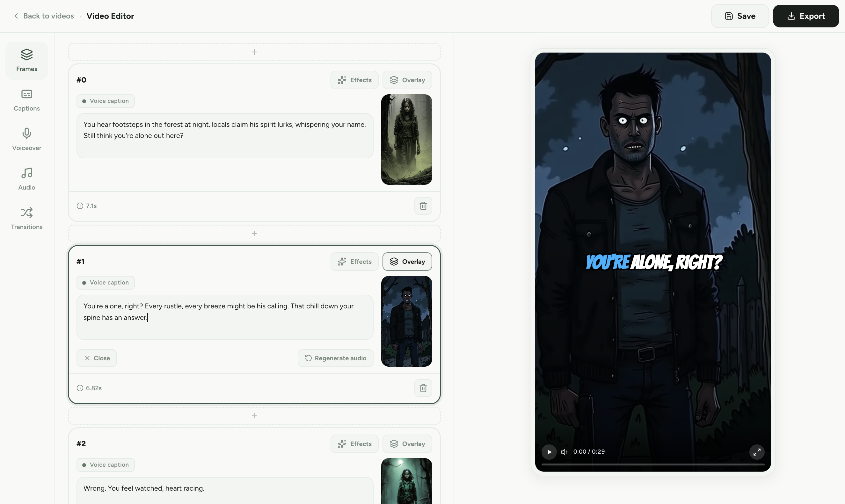
Task: Edit the caption text of frame #0
Action: (225, 136)
